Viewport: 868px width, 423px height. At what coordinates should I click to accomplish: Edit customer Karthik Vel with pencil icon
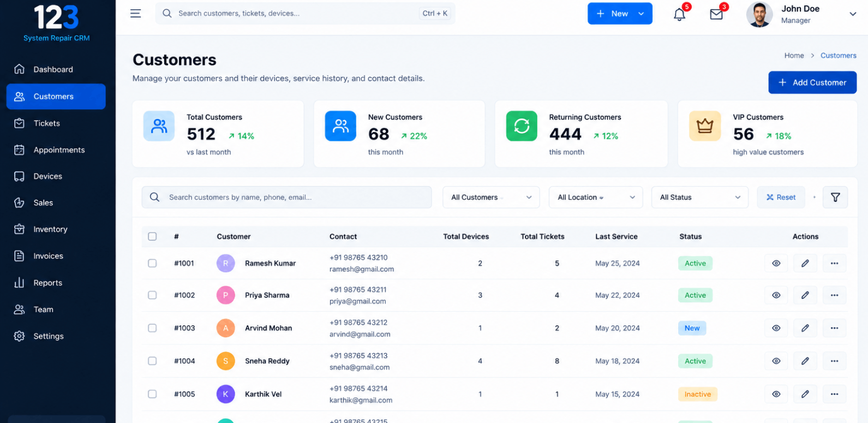tap(805, 394)
